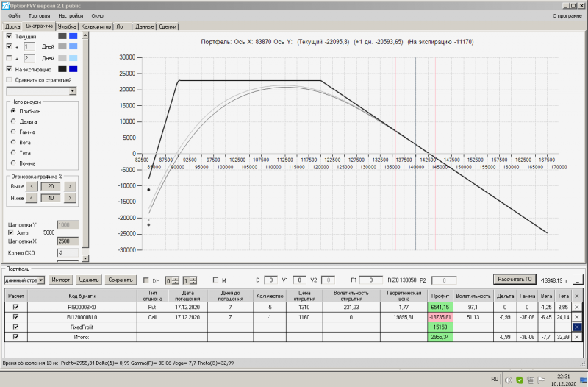Click the X on the FixedProfit row
This screenshot has height=387, width=588.
pos(577,327)
